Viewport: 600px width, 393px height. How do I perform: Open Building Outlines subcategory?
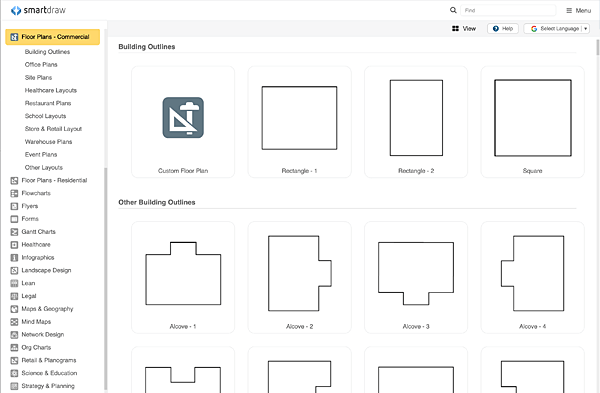tap(47, 52)
